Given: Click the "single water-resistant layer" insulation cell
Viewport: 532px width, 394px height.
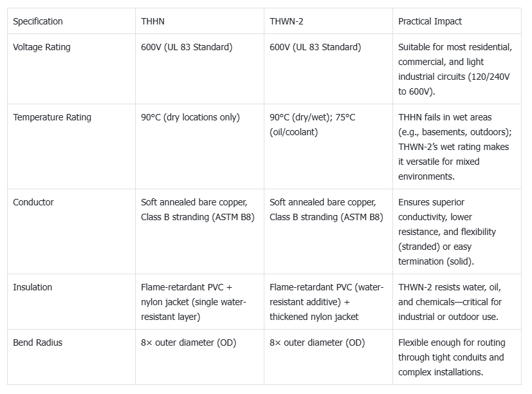Looking at the screenshot, I should point(194,302).
